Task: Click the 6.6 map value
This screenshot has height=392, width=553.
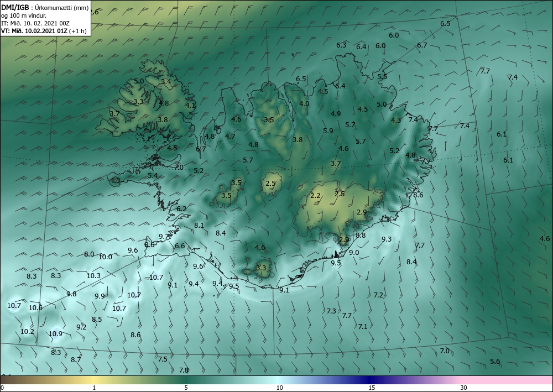Action: [x=180, y=245]
